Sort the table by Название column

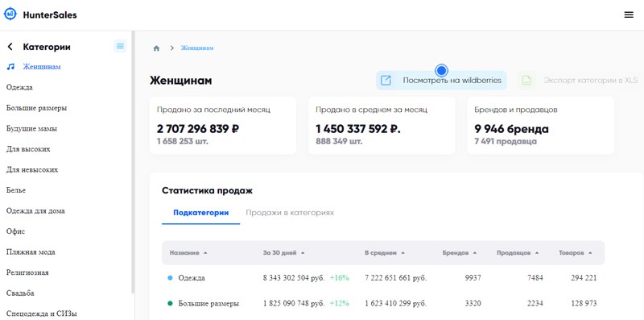click(188, 253)
